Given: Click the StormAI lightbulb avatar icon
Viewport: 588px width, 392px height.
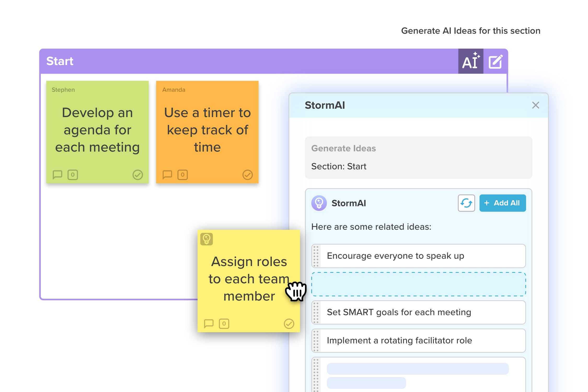Looking at the screenshot, I should pos(319,203).
